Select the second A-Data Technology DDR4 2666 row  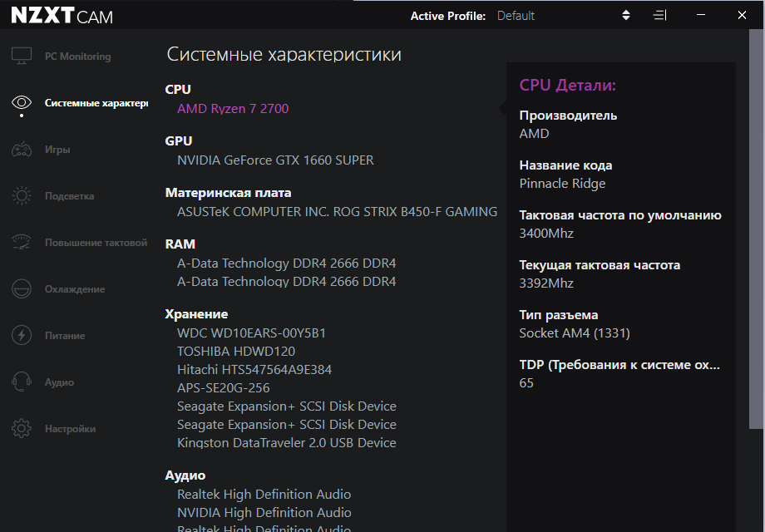[286, 281]
